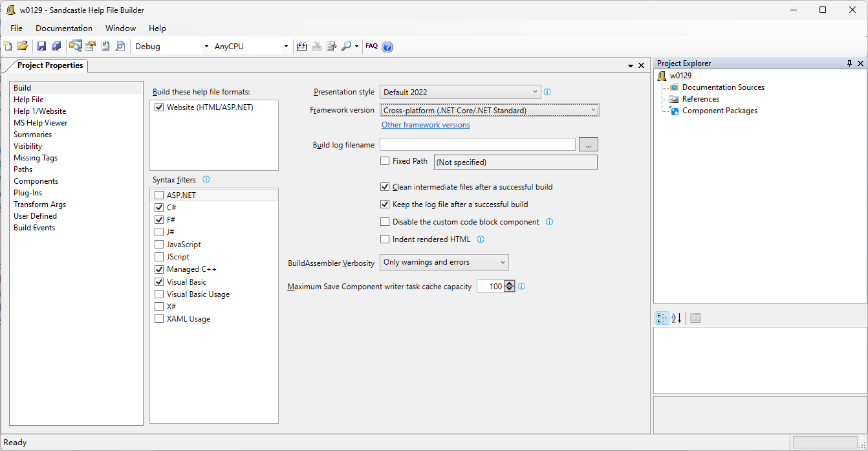Click info icon beside the cache capacity value
Screen dimensions: 868x451
[x=521, y=286]
